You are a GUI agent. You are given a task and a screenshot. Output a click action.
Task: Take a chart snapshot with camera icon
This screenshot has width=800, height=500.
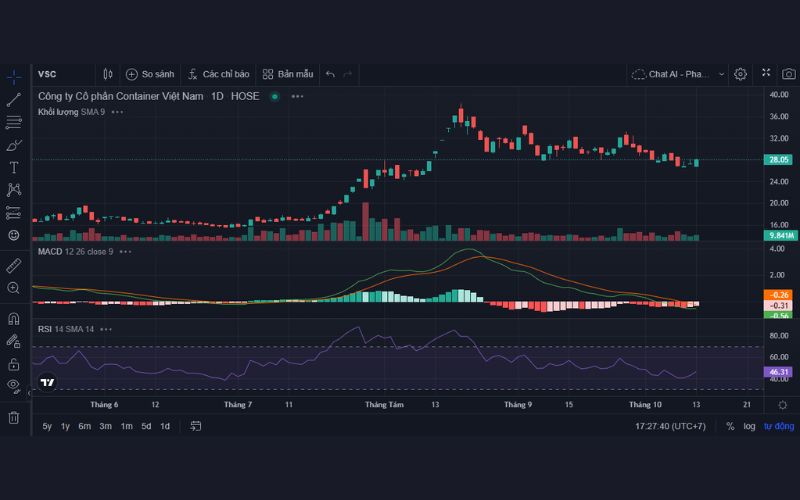point(789,74)
